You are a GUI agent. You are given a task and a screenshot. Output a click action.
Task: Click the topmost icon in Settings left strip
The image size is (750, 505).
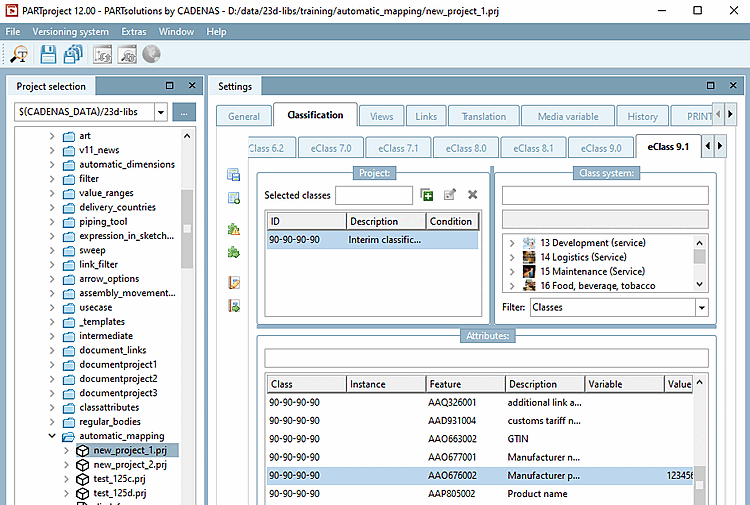point(234,175)
